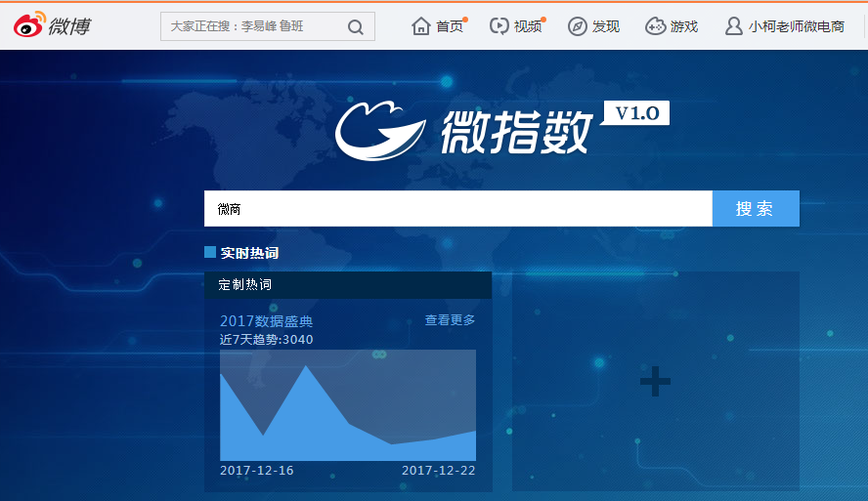
Task: Click the top Weibo search input box
Action: pos(254,26)
